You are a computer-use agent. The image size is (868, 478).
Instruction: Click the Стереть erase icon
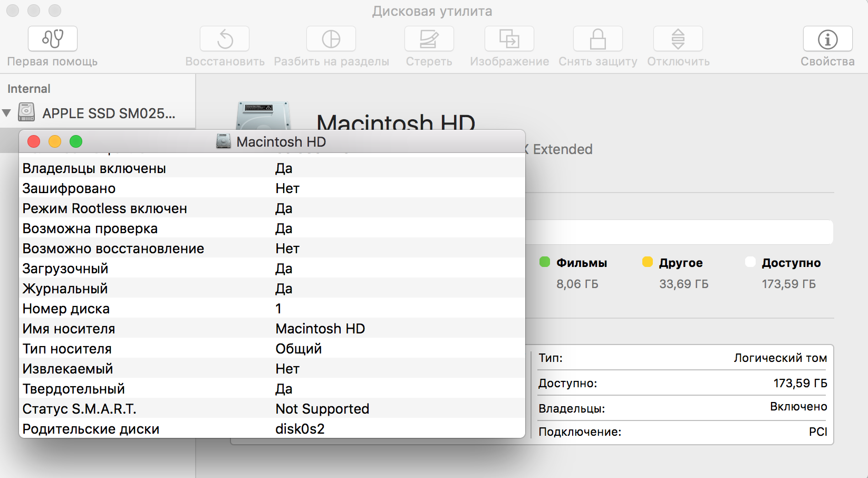click(x=429, y=39)
